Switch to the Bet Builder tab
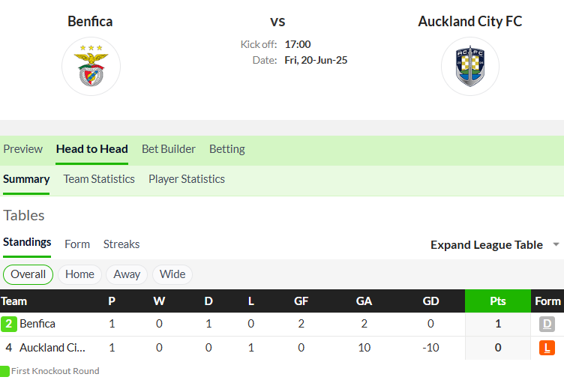Screen dimensions: 564x392 [x=168, y=149]
